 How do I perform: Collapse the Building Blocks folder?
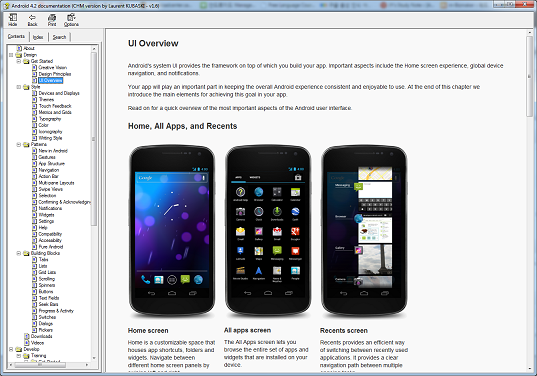click(x=19, y=253)
